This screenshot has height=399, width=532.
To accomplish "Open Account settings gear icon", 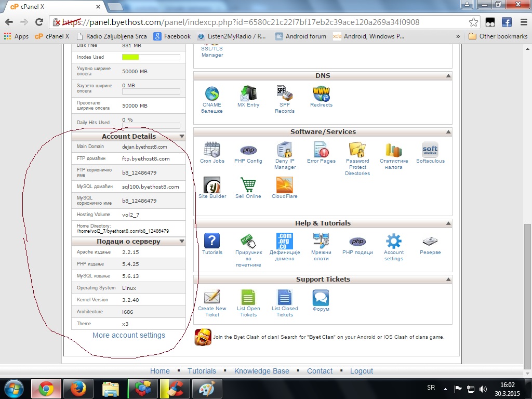I will 394,241.
